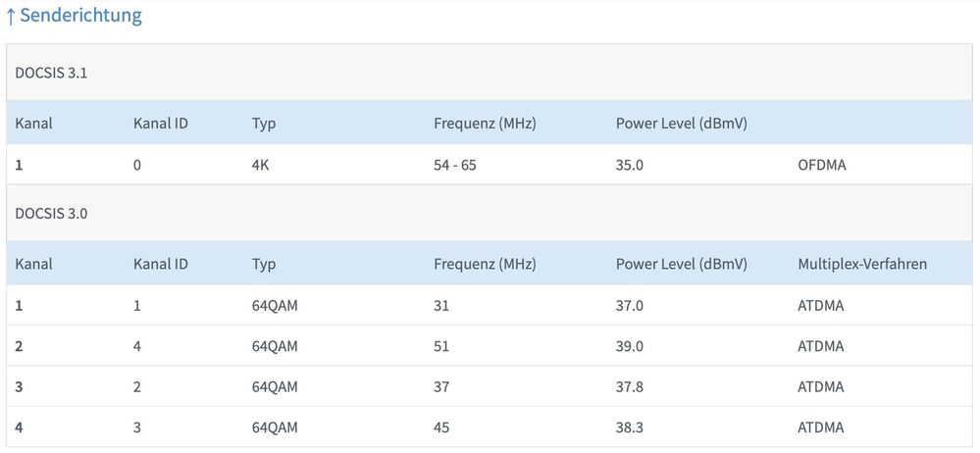980x453 pixels.
Task: Click the 31 MHz frequency cell
Action: [x=441, y=305]
